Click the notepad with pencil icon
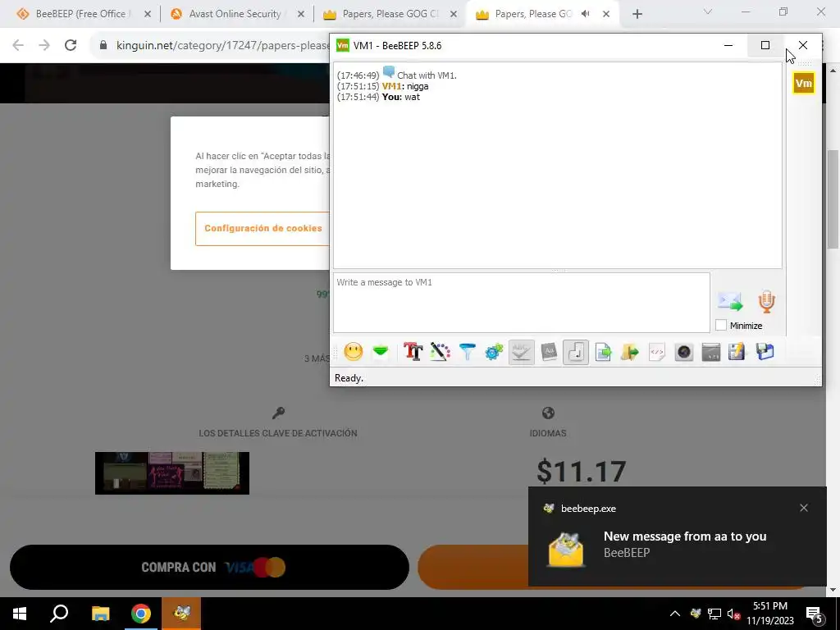840x630 pixels. [x=737, y=352]
